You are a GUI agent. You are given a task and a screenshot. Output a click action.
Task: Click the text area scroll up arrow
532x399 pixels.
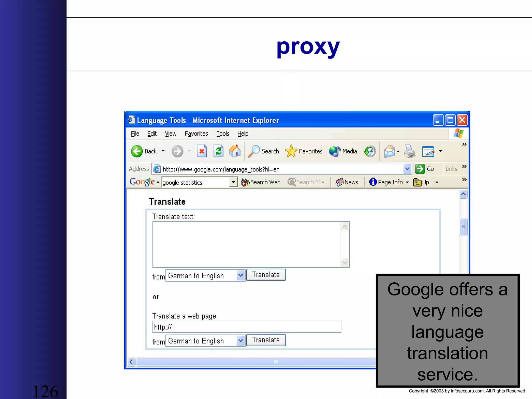[345, 227]
